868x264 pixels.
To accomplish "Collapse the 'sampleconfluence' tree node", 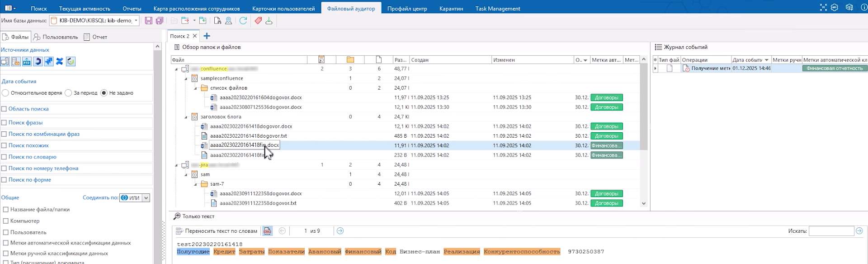I will pos(186,79).
